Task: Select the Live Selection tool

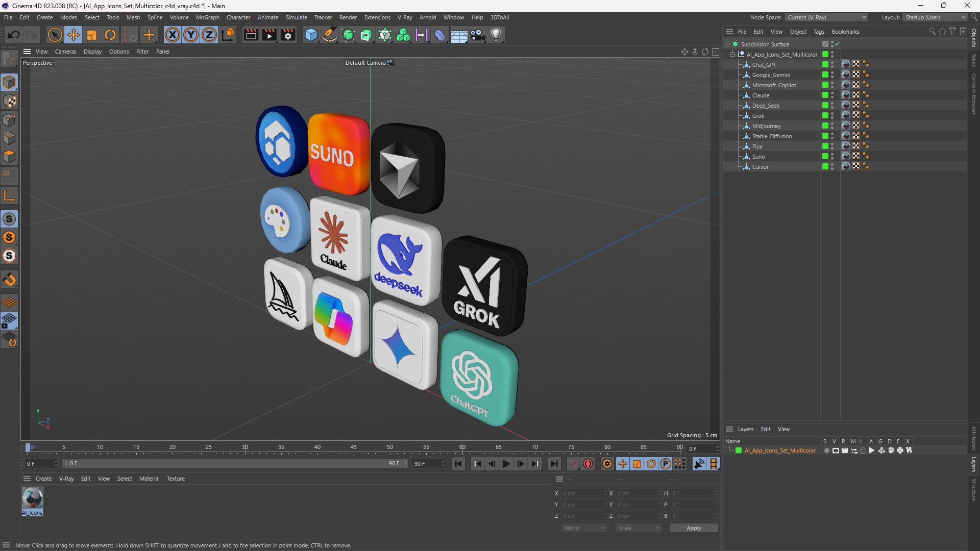Action: tap(55, 35)
